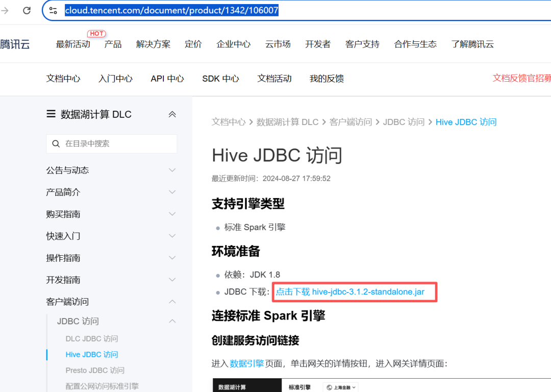Click 公告与动态 sidebar label
551x392 pixels.
[x=67, y=170]
